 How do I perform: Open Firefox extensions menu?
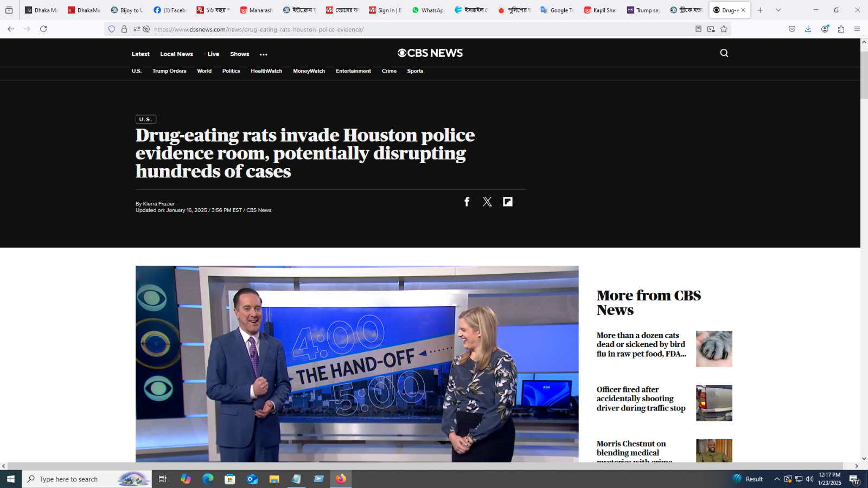click(x=841, y=29)
